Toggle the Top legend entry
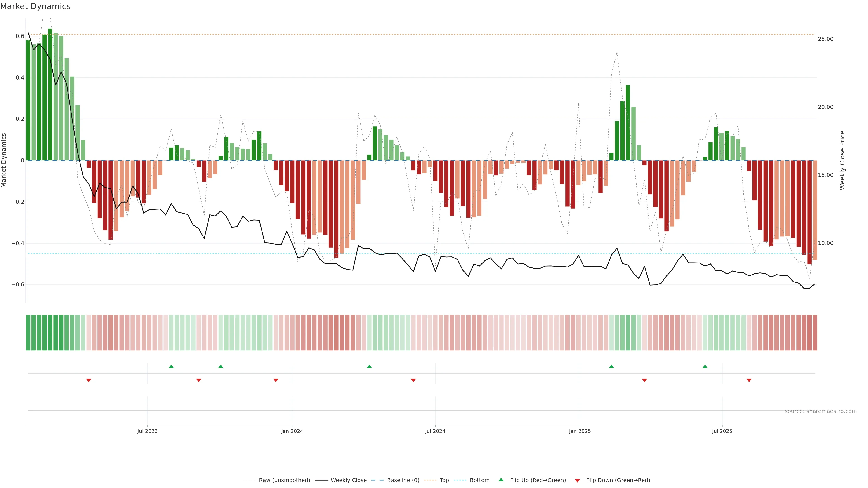 pyautogui.click(x=444, y=480)
